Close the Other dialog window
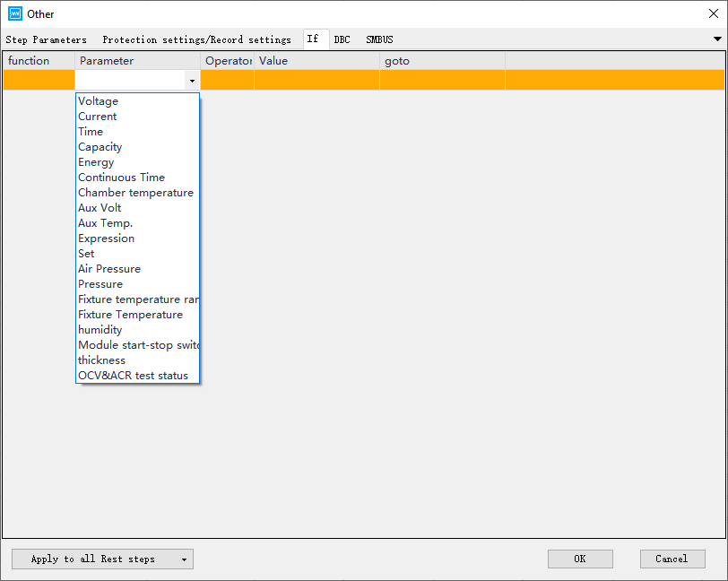The image size is (728, 581). pos(714,13)
